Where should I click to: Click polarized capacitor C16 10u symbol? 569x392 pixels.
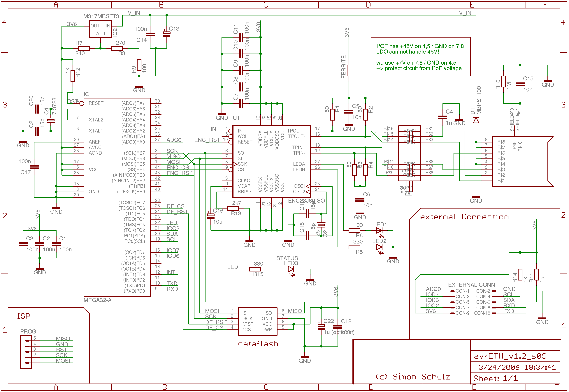pos(211,215)
